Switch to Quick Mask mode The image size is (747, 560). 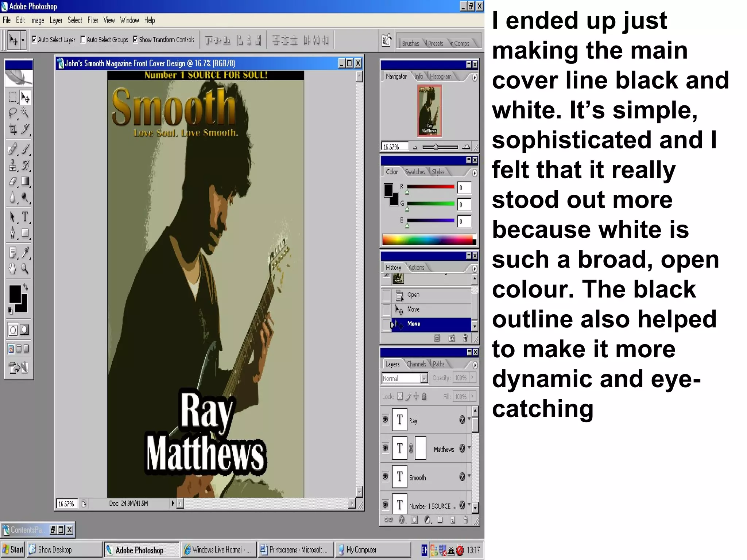pos(25,330)
